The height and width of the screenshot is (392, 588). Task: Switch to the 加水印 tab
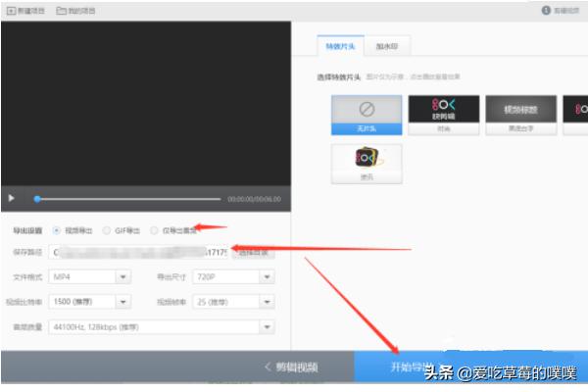click(386, 46)
